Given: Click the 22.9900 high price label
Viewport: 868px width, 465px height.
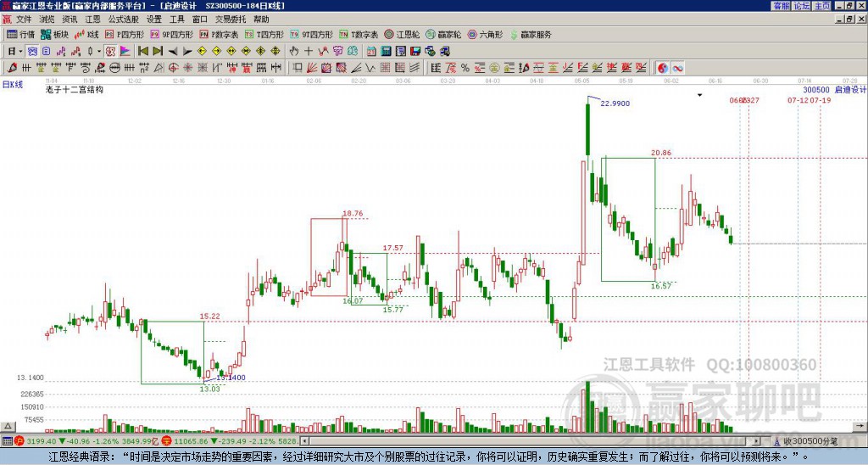Looking at the screenshot, I should click(615, 103).
